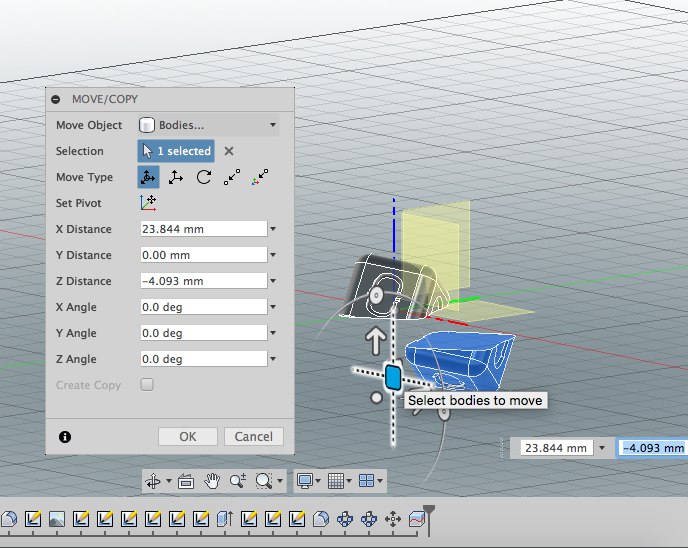
Task: Click the OK button
Action: coord(188,437)
